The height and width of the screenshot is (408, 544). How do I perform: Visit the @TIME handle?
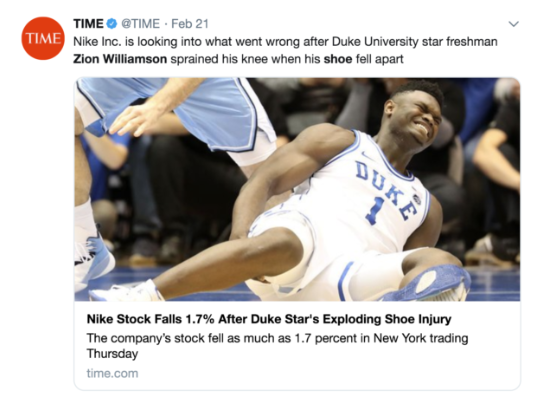[x=141, y=24]
